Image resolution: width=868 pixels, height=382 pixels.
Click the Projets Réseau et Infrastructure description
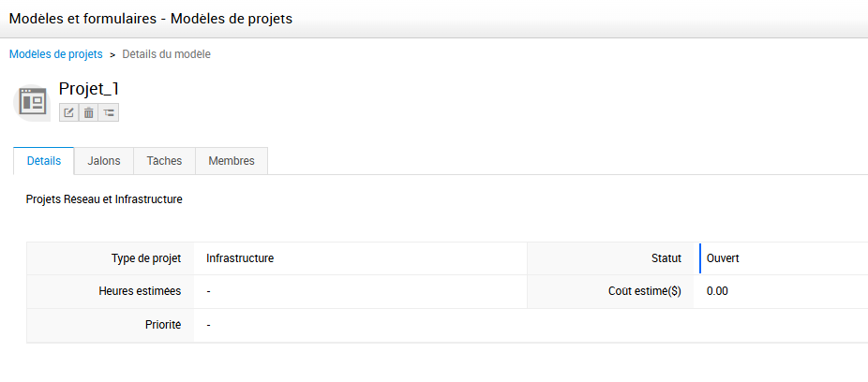point(104,199)
